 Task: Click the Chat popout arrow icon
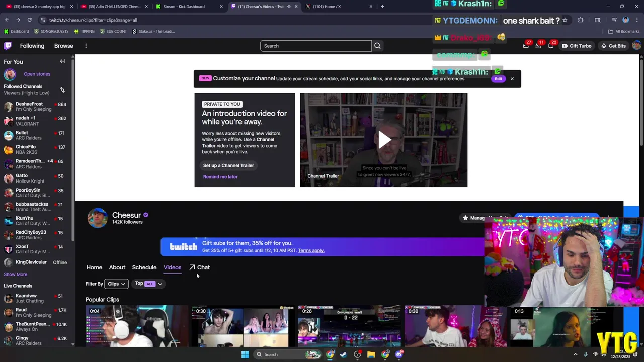(x=192, y=267)
